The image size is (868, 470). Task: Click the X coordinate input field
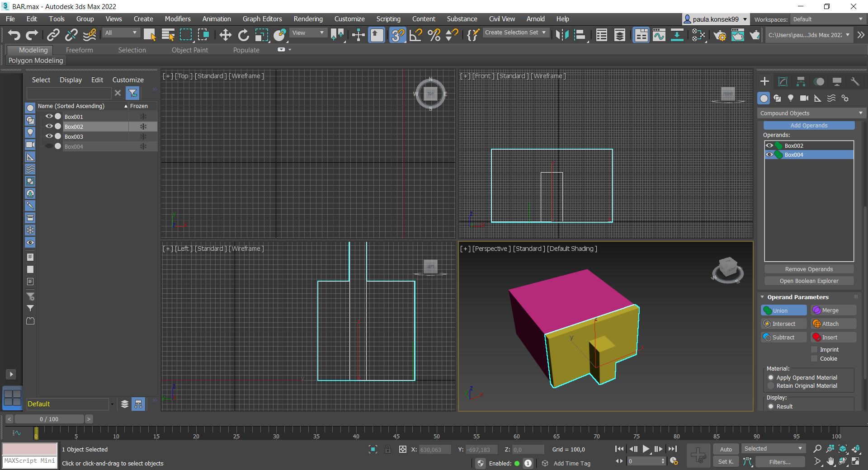pyautogui.click(x=434, y=450)
